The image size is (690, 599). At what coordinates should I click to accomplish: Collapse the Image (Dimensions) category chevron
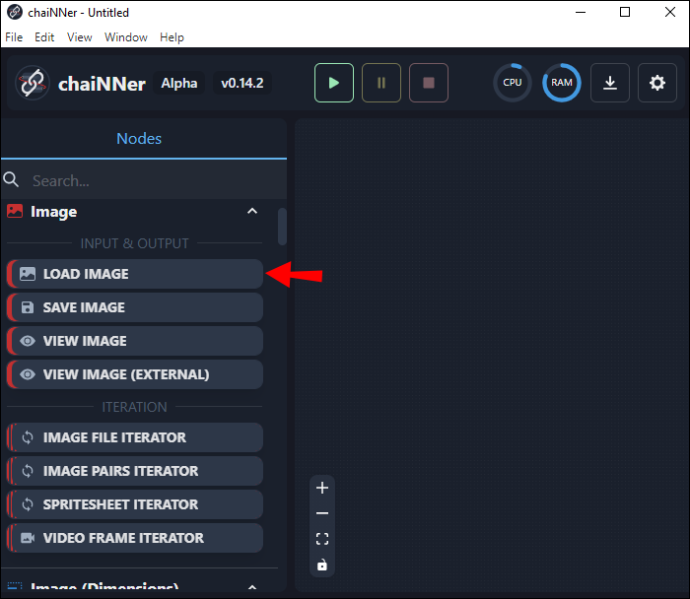252,587
